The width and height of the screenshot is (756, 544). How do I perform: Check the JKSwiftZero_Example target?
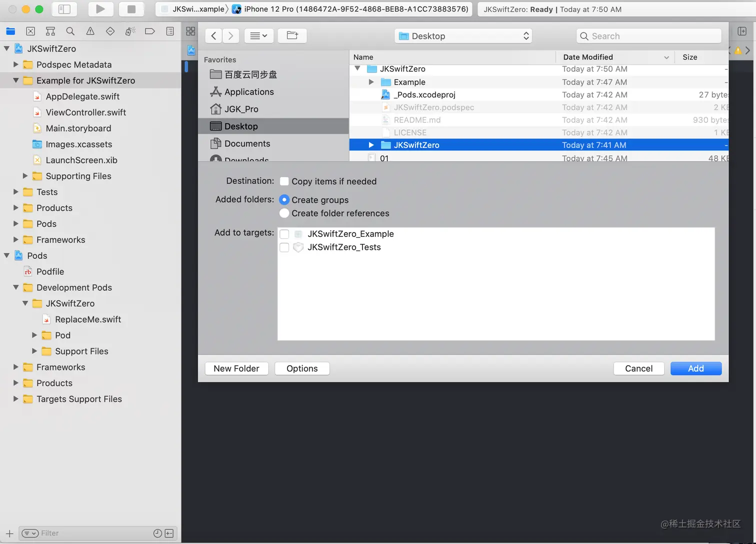(x=284, y=234)
